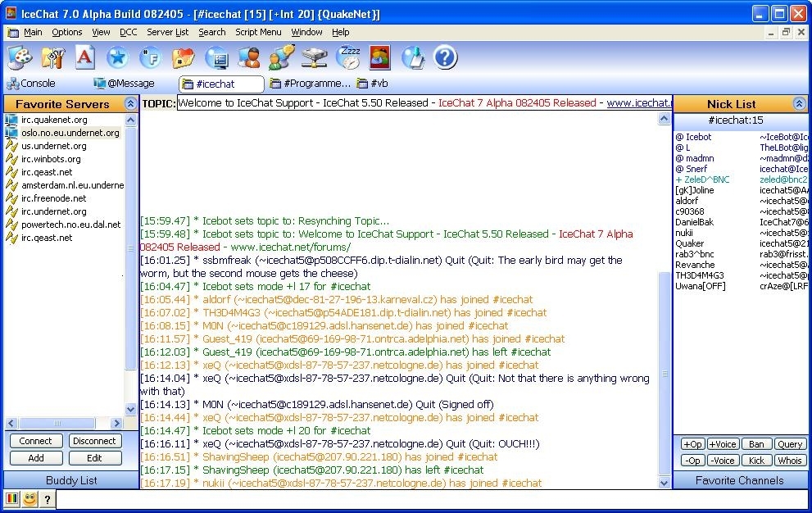Switch to the #Programme... channel tab
Image resolution: width=812 pixels, height=513 pixels.
(311, 84)
